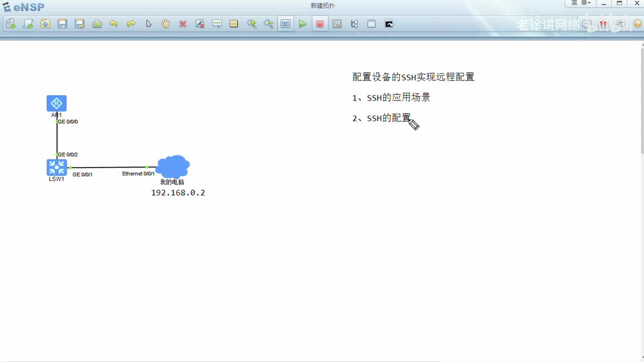Open the settings gear icon
This screenshot has height=362, width=644.
pyautogui.click(x=620, y=24)
